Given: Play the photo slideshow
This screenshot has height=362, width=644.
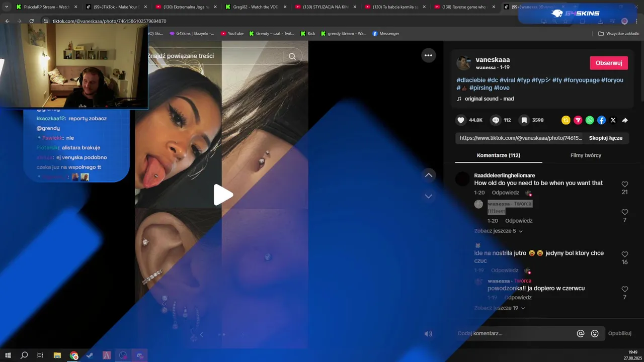Looking at the screenshot, I should (223, 195).
